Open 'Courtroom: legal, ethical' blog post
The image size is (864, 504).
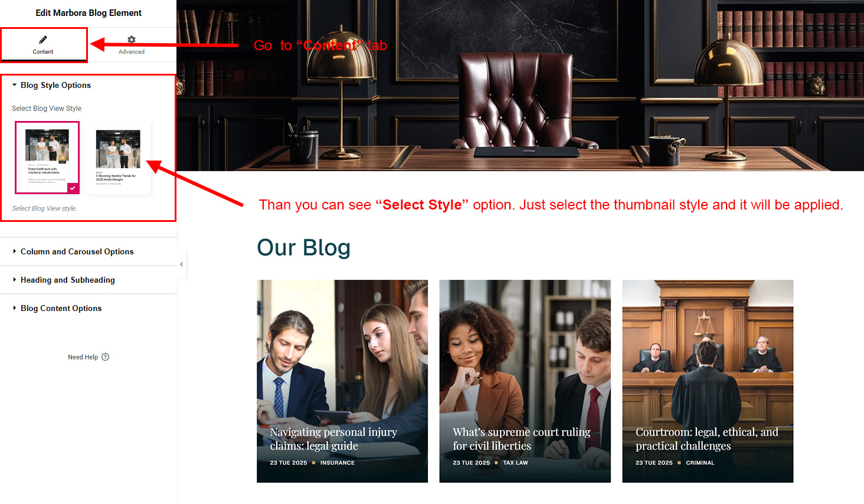pos(707,439)
